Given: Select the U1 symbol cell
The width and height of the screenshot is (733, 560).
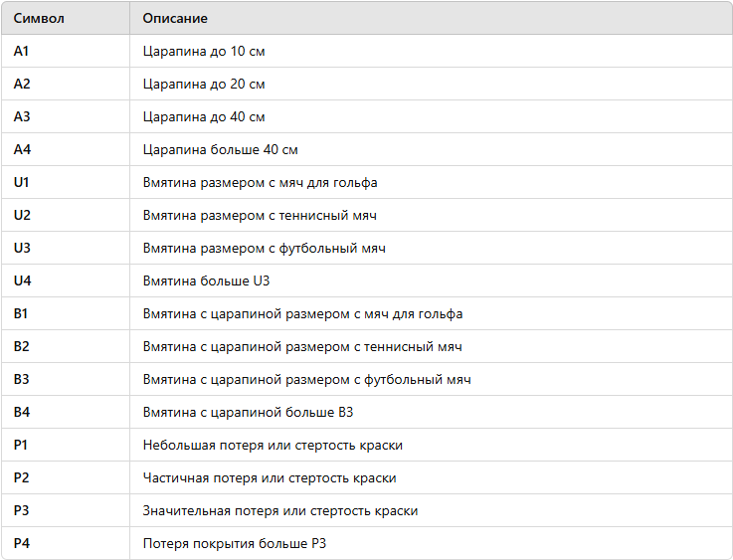Looking at the screenshot, I should 66,182.
